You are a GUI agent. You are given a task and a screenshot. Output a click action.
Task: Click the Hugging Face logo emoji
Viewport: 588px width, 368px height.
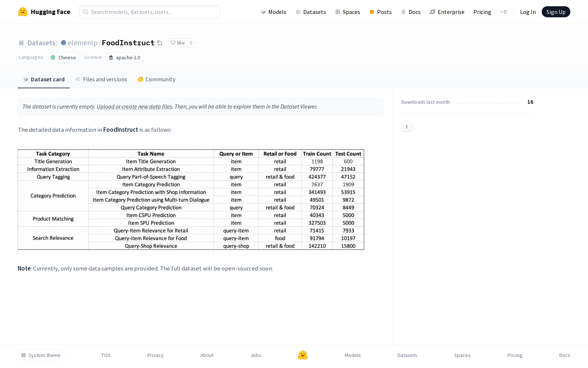(x=23, y=12)
